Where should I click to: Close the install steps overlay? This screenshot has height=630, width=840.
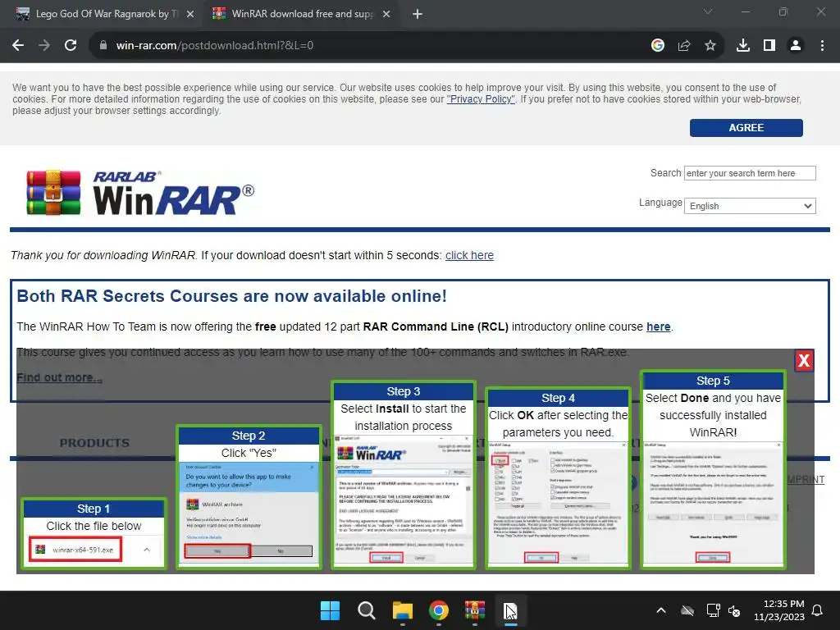coord(804,361)
